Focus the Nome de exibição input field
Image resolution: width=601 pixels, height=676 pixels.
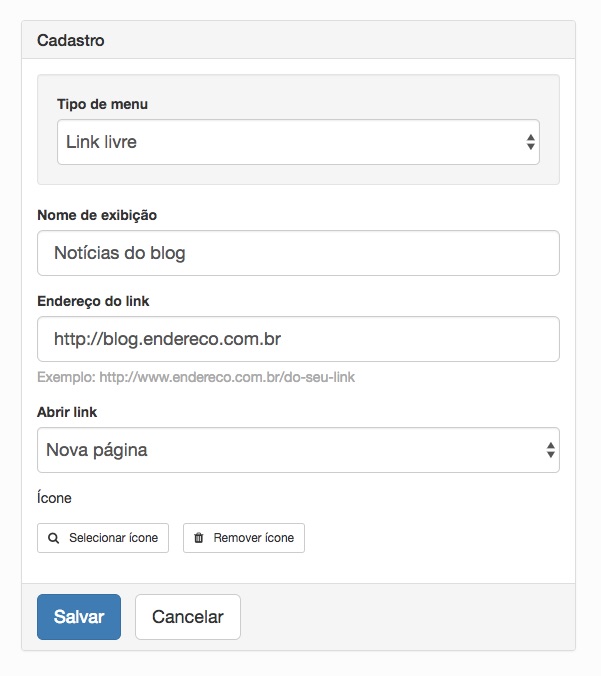click(298, 253)
